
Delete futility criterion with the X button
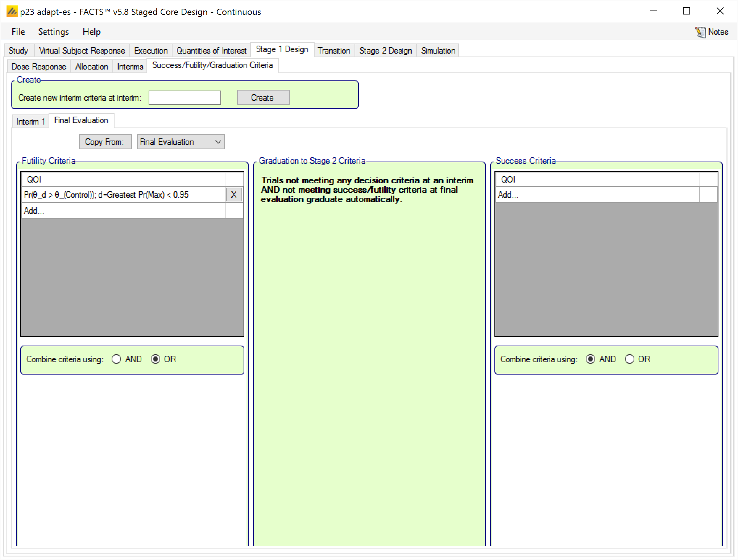[234, 195]
